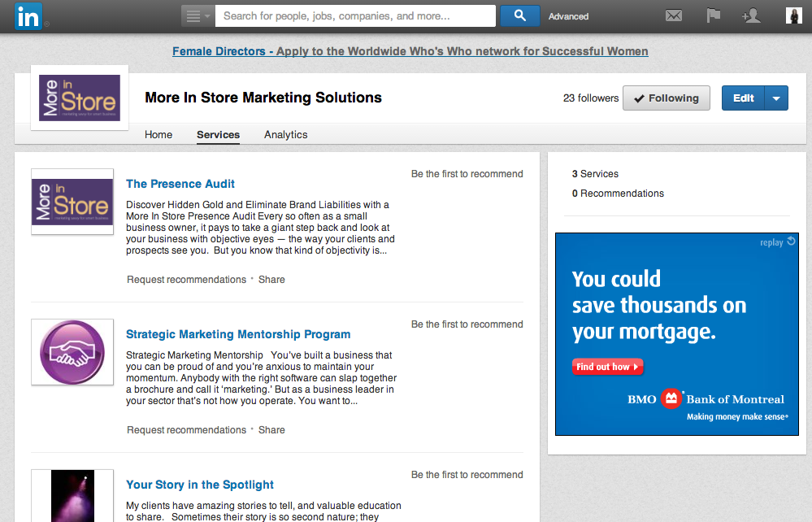Screen dimensions: 812x522
Task: Share the Strategic Marketing Mentorship Program
Action: point(271,430)
